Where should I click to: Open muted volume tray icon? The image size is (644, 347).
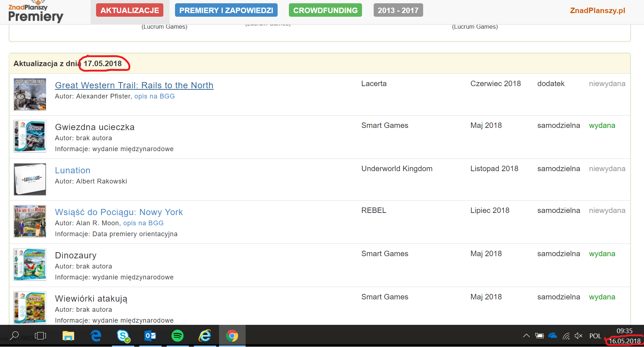[579, 336]
